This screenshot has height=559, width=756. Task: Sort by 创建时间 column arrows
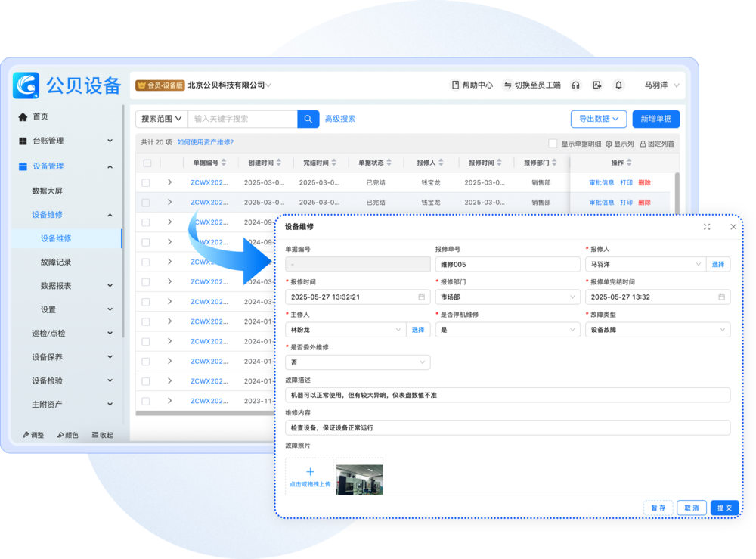(279, 163)
